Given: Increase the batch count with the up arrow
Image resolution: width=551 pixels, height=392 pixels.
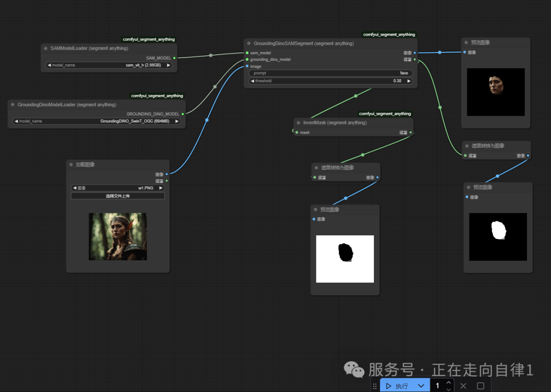Looking at the screenshot, I should pos(448,382).
